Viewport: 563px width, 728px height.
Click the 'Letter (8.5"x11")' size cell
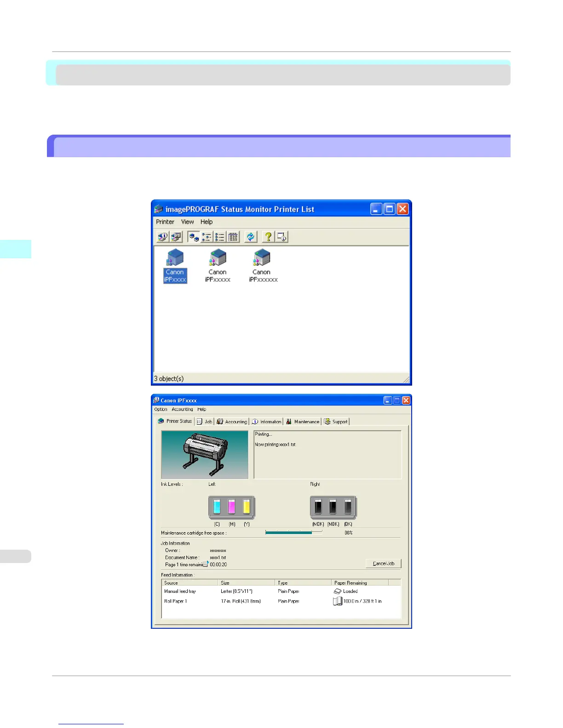click(x=236, y=591)
